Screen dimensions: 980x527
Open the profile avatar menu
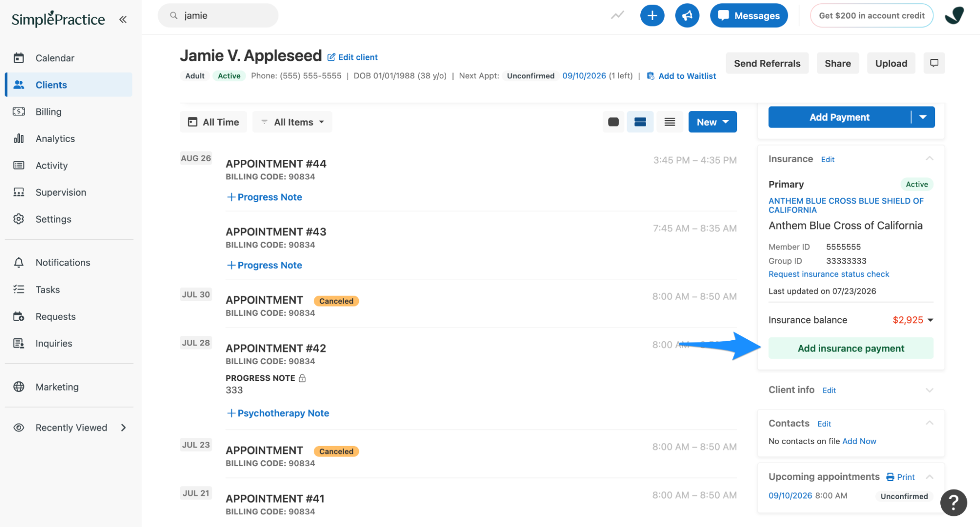coord(954,15)
